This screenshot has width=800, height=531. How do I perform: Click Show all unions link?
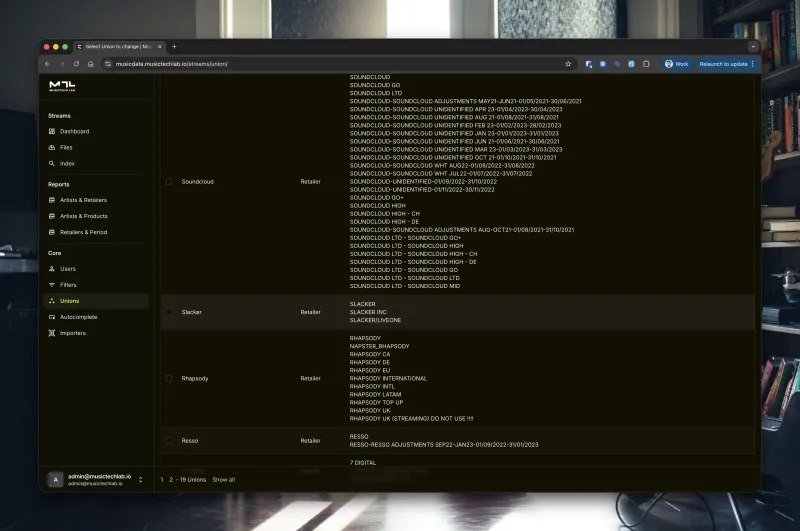tap(223, 479)
